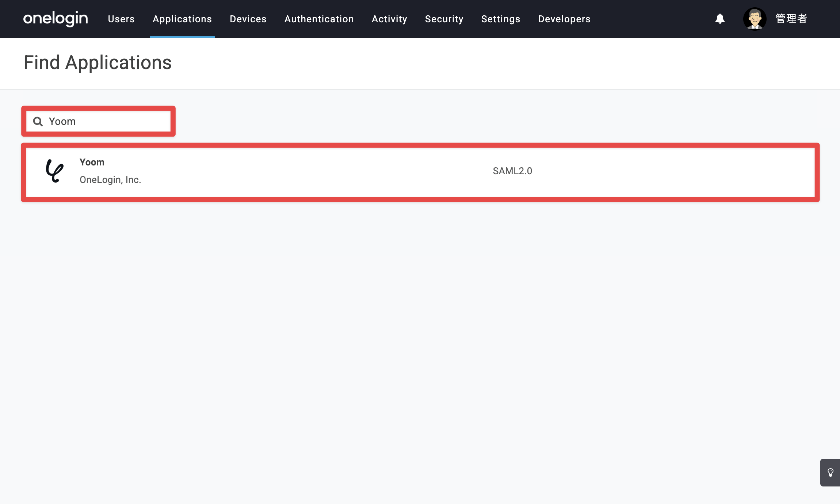This screenshot has width=840, height=504.
Task: Open the Security menu
Action: tap(444, 19)
